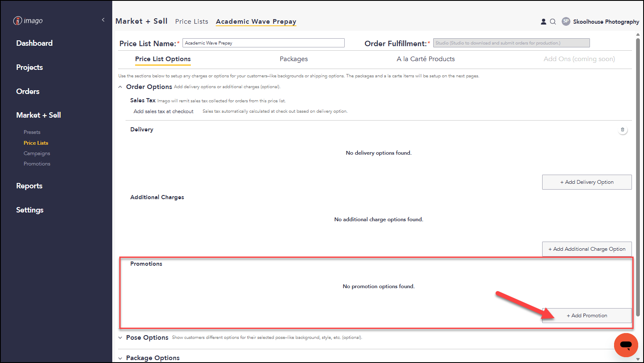Open Settings in the sidebar
Viewport: 644px width, 363px height.
click(30, 210)
